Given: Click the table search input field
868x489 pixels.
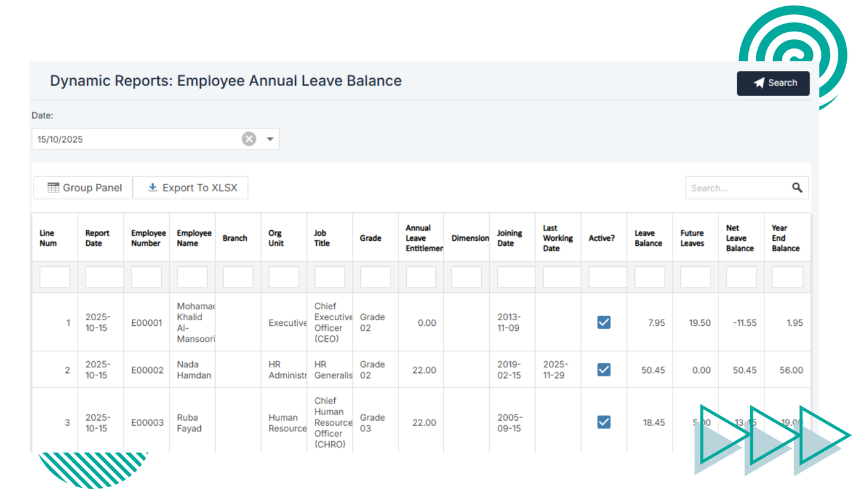Looking at the screenshot, I should [737, 188].
